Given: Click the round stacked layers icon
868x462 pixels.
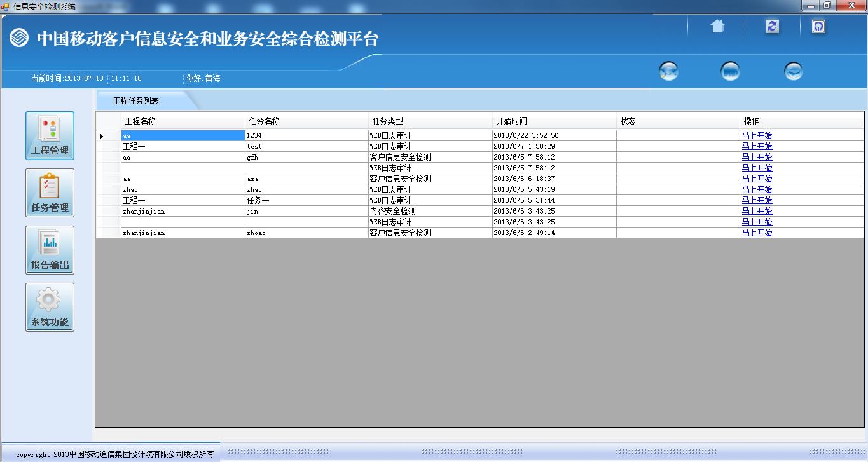Looking at the screenshot, I should pyautogui.click(x=793, y=71).
